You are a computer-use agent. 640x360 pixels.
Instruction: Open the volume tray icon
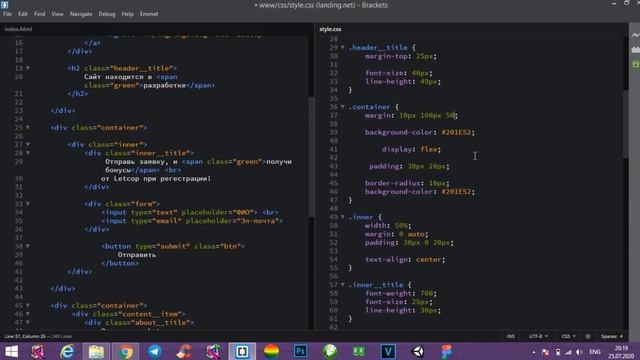(579, 352)
